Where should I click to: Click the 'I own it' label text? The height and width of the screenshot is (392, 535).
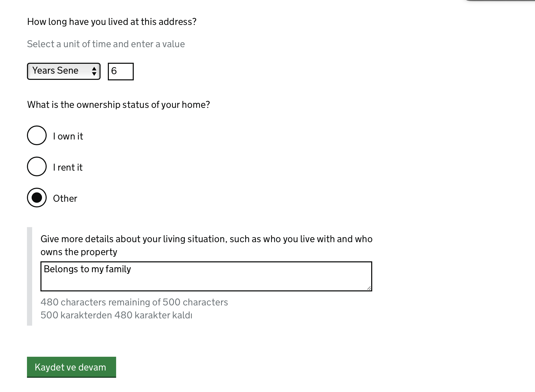pos(68,136)
